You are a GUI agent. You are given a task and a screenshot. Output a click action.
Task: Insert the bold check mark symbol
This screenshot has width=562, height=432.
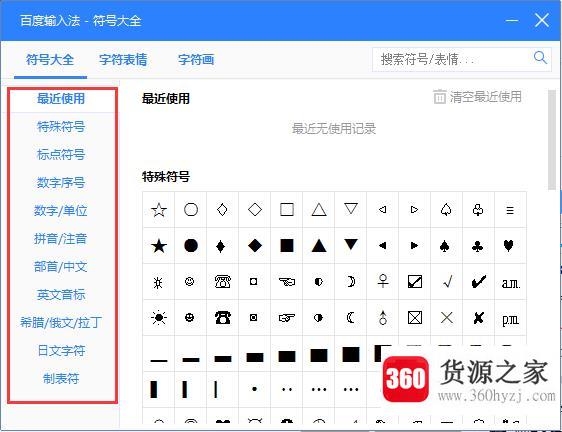pyautogui.click(x=478, y=282)
